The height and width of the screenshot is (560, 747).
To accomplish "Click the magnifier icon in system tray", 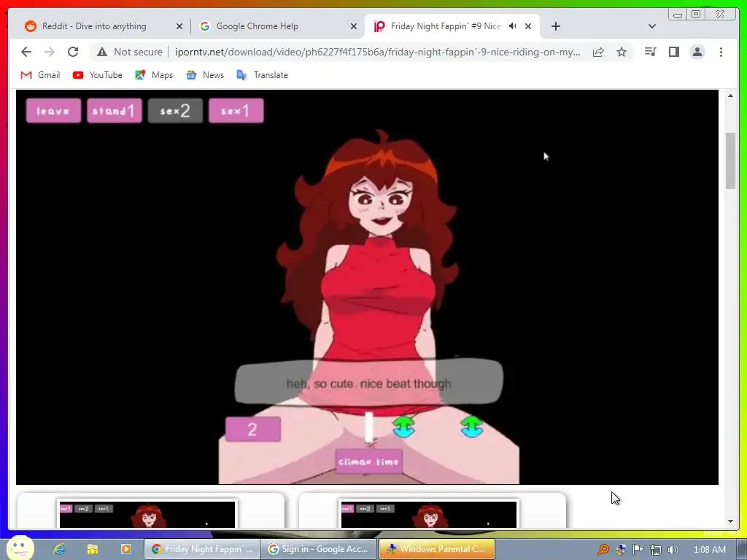I will [x=603, y=550].
